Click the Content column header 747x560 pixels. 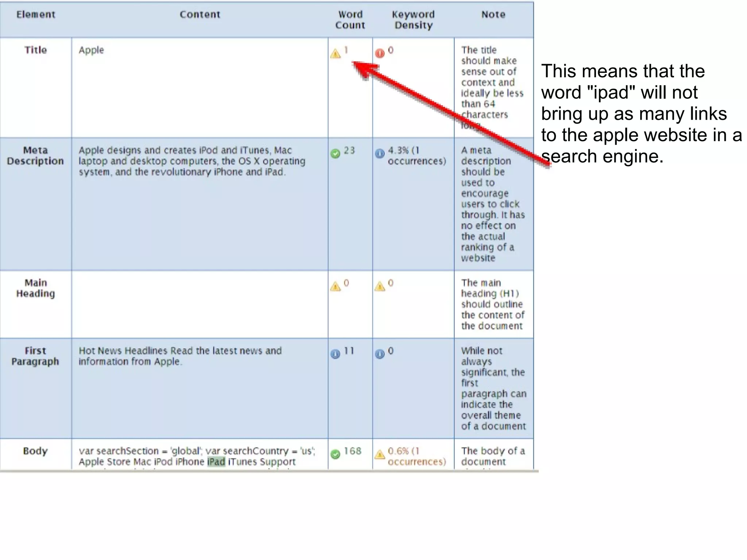point(200,15)
